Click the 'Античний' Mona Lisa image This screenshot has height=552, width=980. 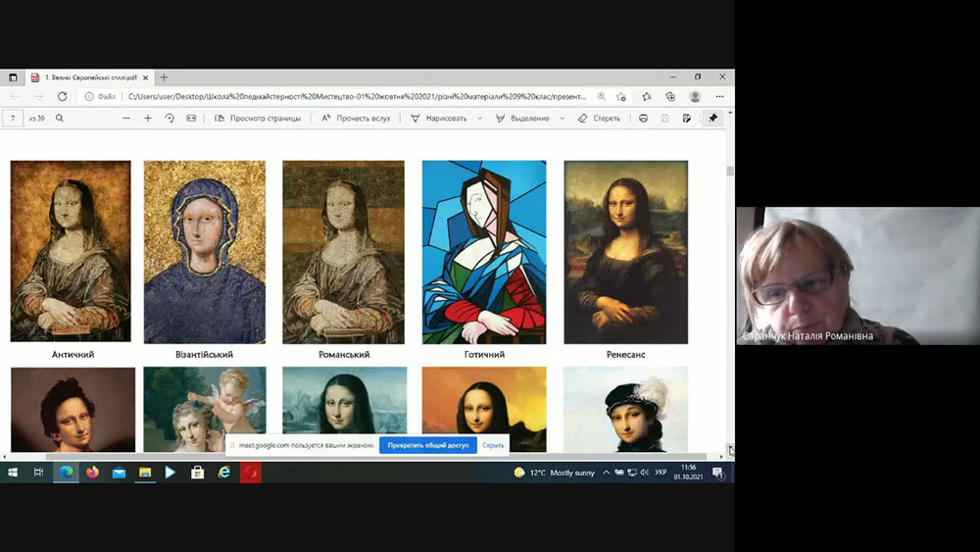[x=71, y=251]
